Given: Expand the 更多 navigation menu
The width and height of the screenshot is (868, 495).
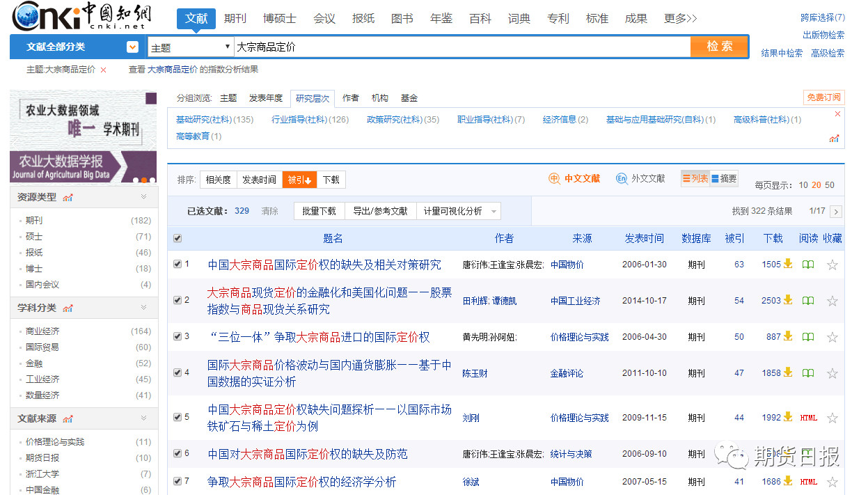Looking at the screenshot, I should coord(680,19).
